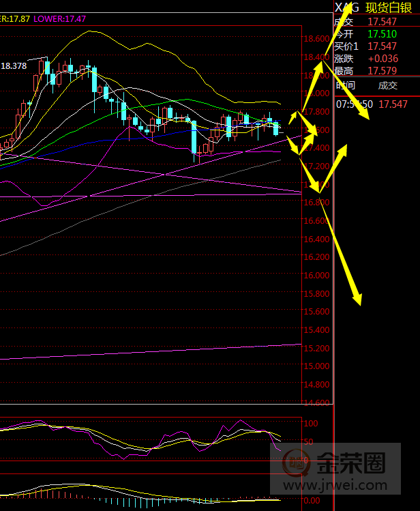Image resolution: width=420 pixels, height=511 pixels.
Task: Click the 0.00 level on MACD axis
Action: coord(312,501)
